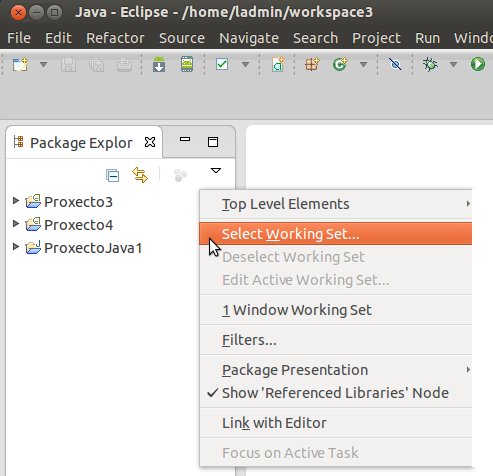This screenshot has height=476, width=493.
Task: Toggle Show 'Referenced Libraries' Node option
Action: pyautogui.click(x=336, y=393)
